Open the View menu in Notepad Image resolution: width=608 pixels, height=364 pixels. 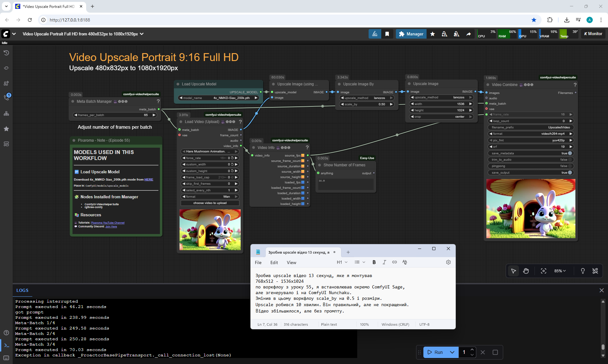point(291,262)
